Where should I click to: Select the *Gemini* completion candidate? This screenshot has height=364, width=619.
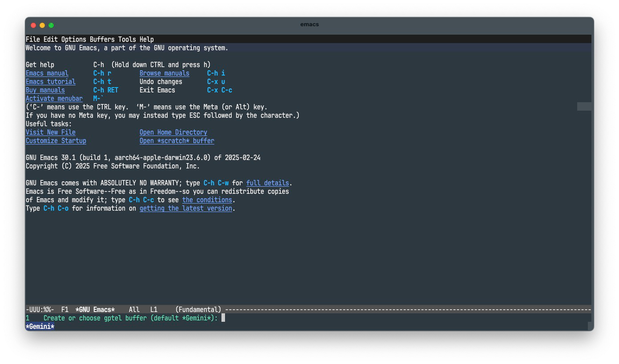click(x=40, y=327)
